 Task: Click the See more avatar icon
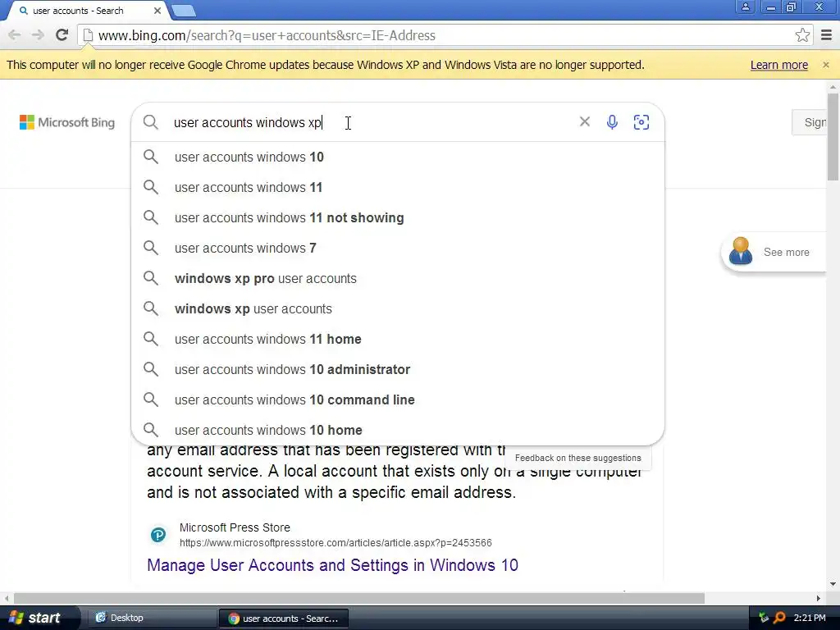click(741, 251)
